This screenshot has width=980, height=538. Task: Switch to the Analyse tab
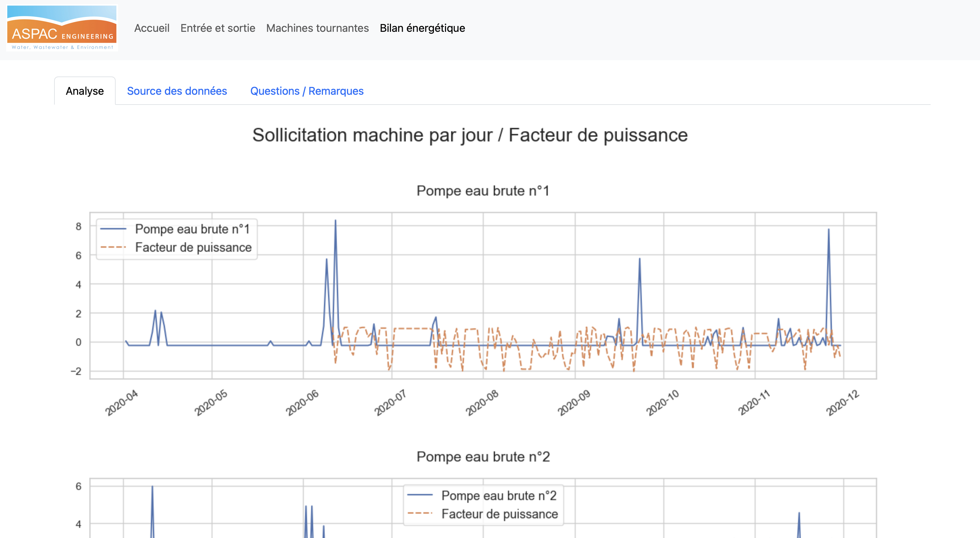(85, 91)
